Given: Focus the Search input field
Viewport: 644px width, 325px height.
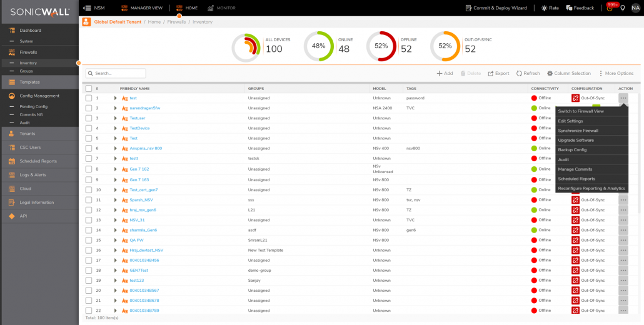Looking at the screenshot, I should point(116,74).
